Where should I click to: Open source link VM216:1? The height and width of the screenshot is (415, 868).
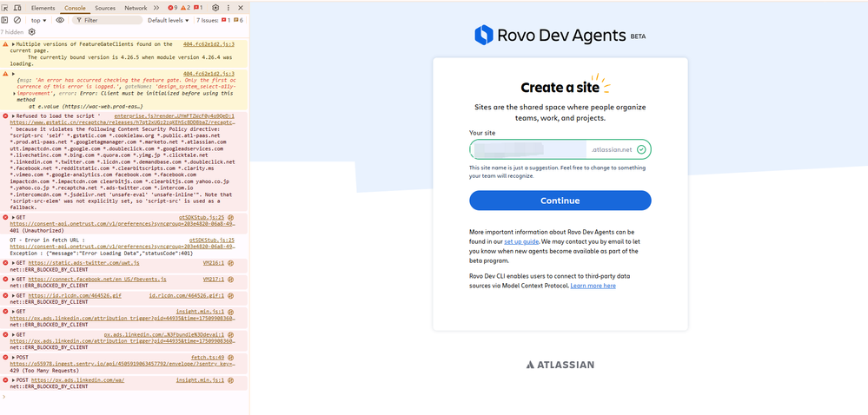[213, 263]
